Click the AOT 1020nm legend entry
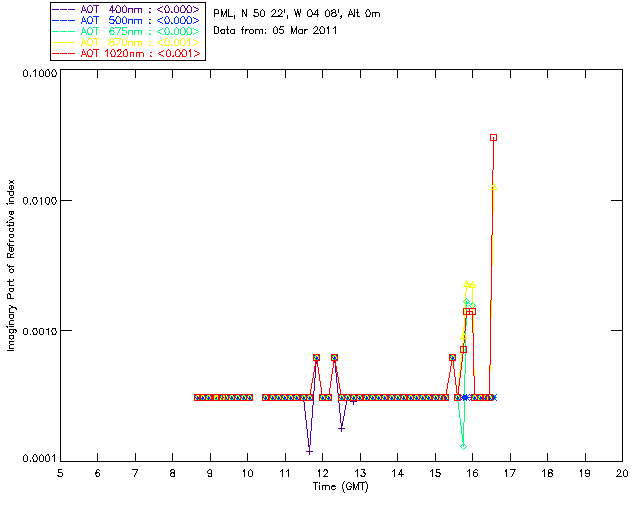The width and height of the screenshot is (640, 512). 127,53
